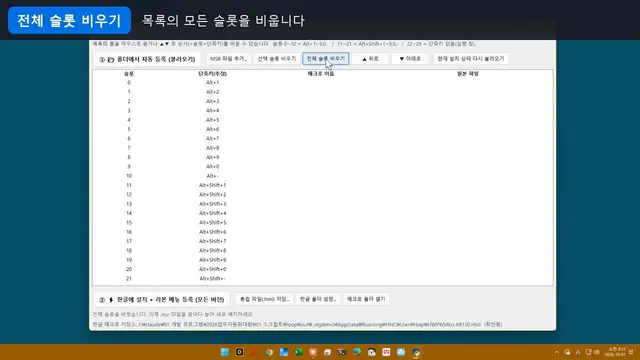Viewport: 640px width, 360px height.
Task: Click the '원본 파일' column header
Action: click(x=467, y=74)
